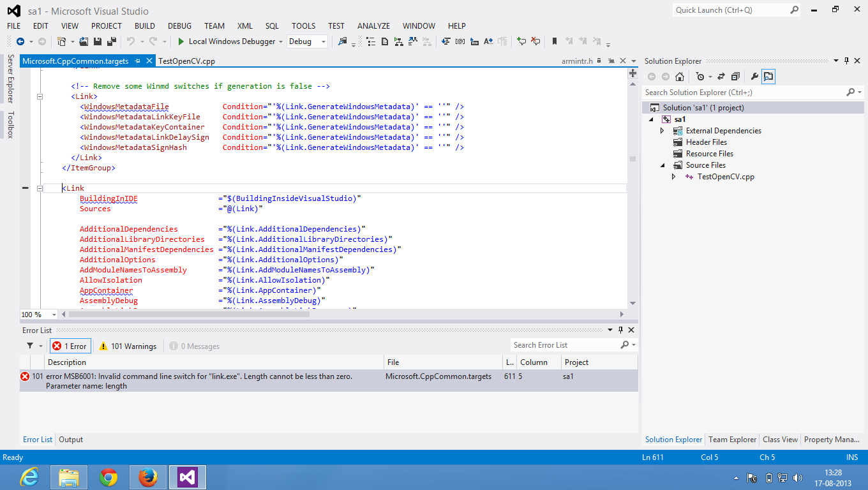The height and width of the screenshot is (490, 868).
Task: Click the Search Error List magnifier icon
Action: pos(625,345)
